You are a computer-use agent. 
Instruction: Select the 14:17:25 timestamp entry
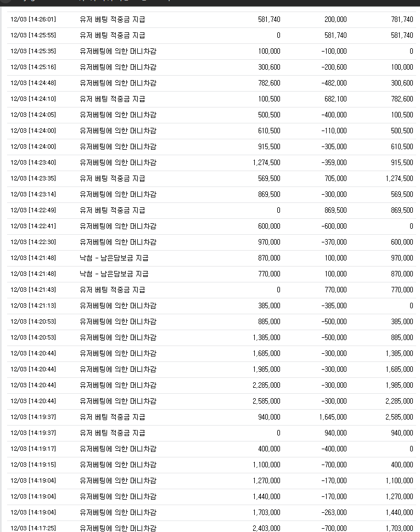pos(33,528)
